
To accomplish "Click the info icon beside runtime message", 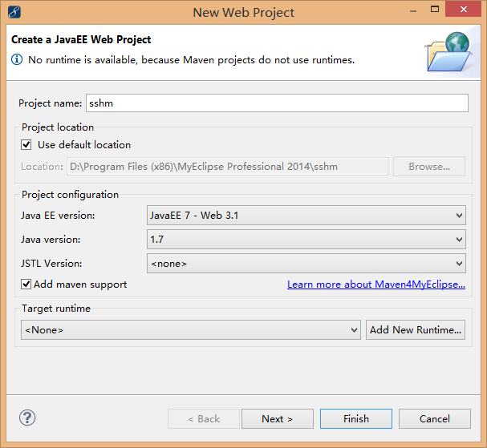I will (x=17, y=59).
